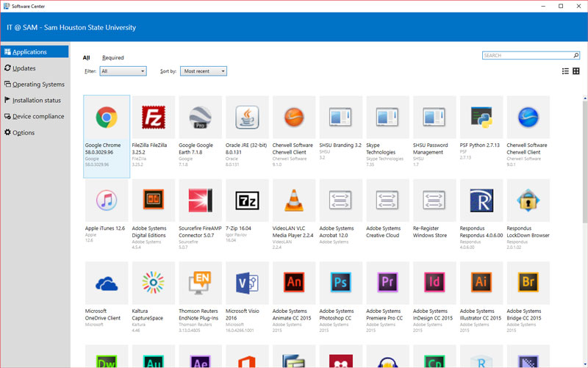This screenshot has height=368, width=588.
Task: Open Installation status section
Action: (36, 101)
